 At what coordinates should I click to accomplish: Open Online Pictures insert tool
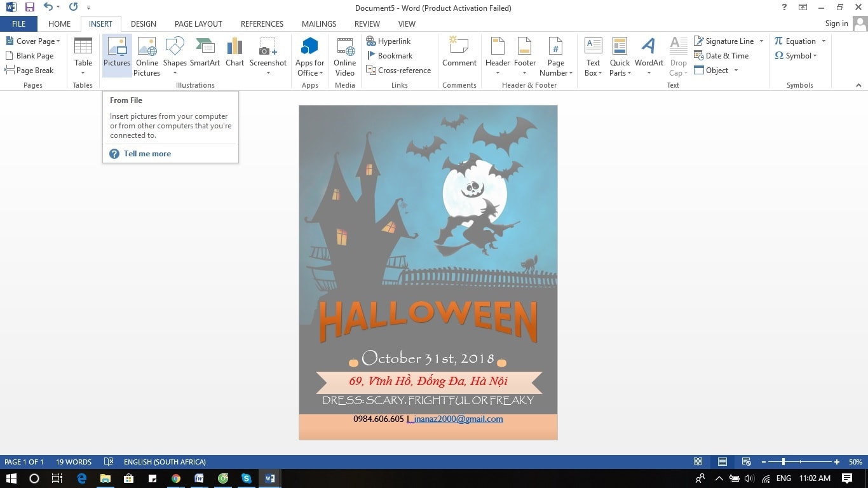147,56
